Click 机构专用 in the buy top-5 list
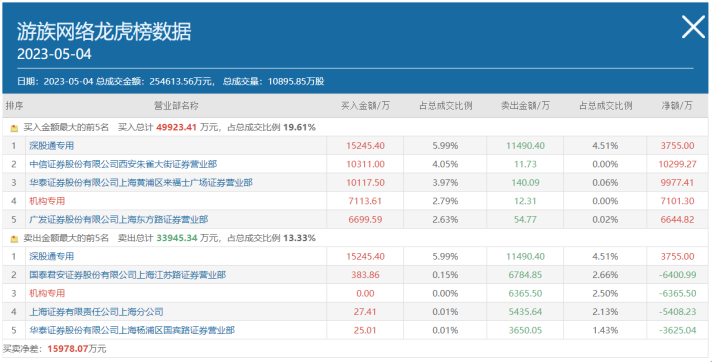712x362 pixels. pyautogui.click(x=47, y=201)
